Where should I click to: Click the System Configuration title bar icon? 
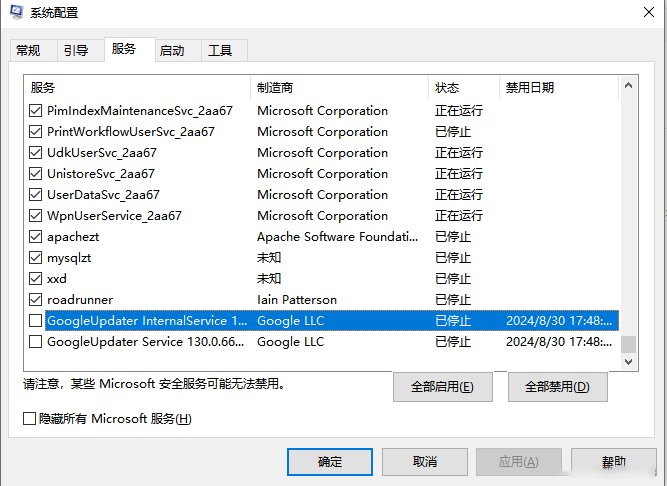(x=13, y=13)
